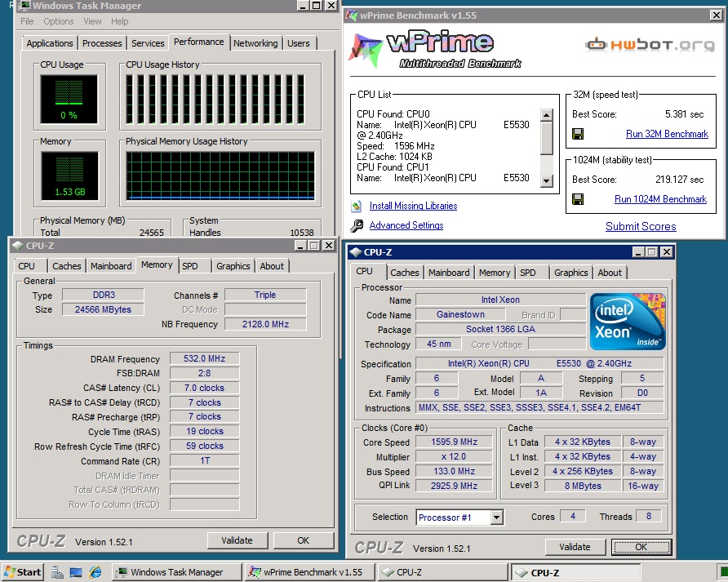This screenshot has width=728, height=582.
Task: Activate the first CPU-Z taskbar button
Action: click(x=443, y=572)
